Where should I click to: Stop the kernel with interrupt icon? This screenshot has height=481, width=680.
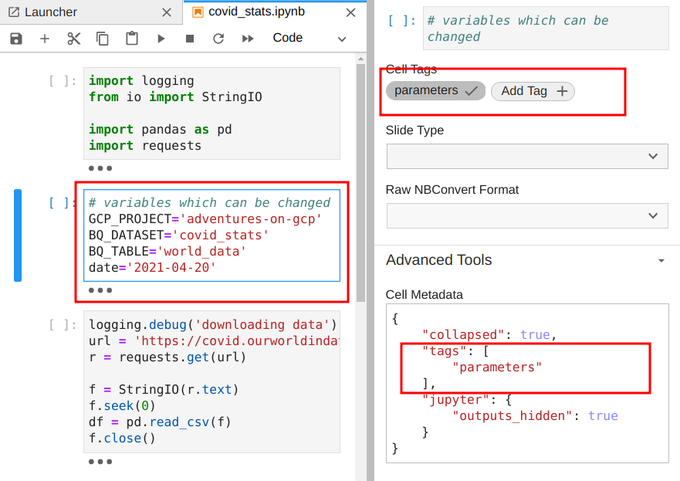pos(190,38)
